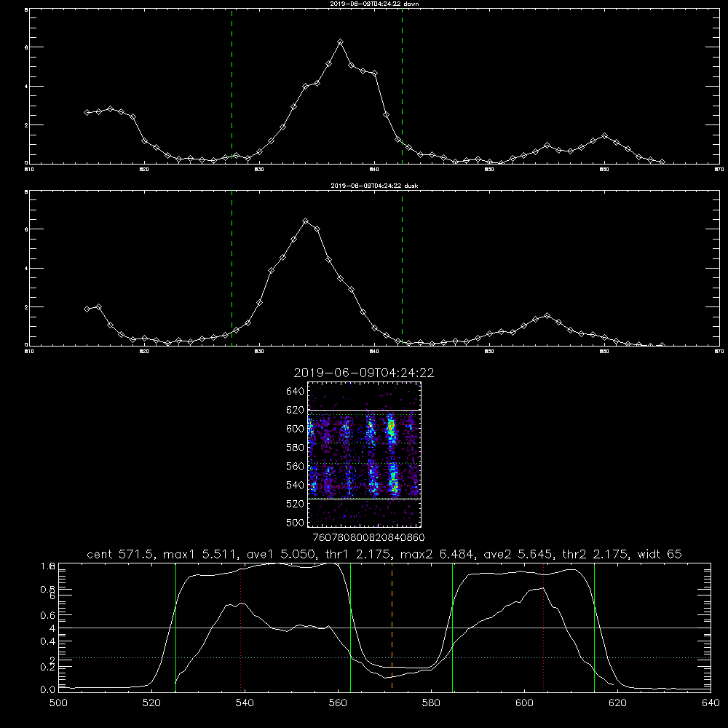Viewport: 728px width, 728px height.
Task: Click the lower solid white line across spectral image
Action: pyautogui.click(x=364, y=499)
